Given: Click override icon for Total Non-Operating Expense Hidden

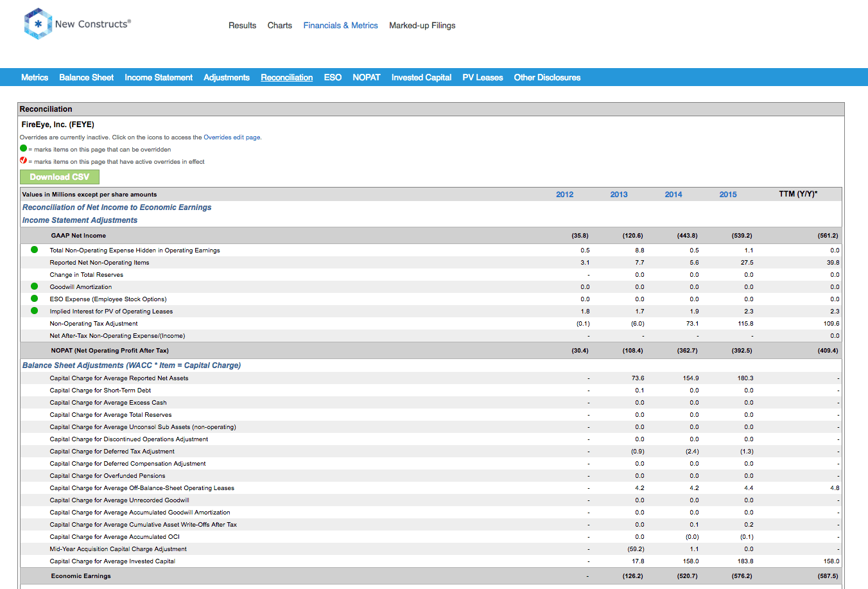Looking at the screenshot, I should (35, 250).
